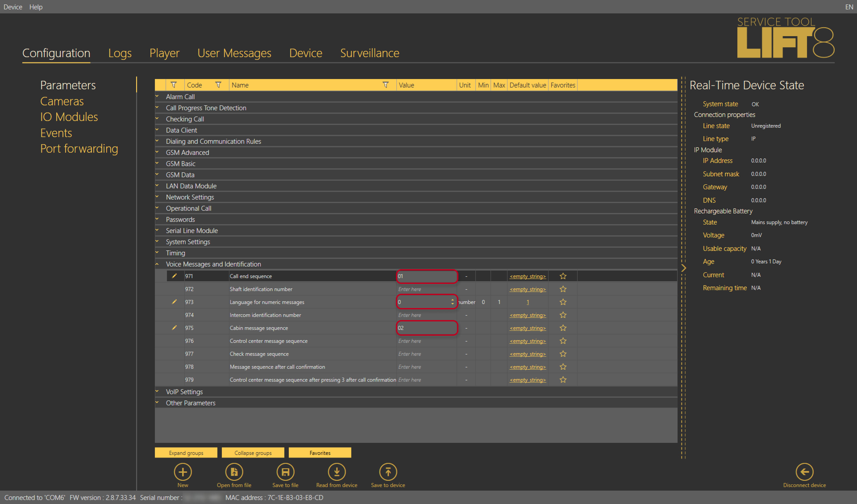Screen dimensions: 857x504
Task: Click the Shaft identification number value field
Action: point(427,289)
